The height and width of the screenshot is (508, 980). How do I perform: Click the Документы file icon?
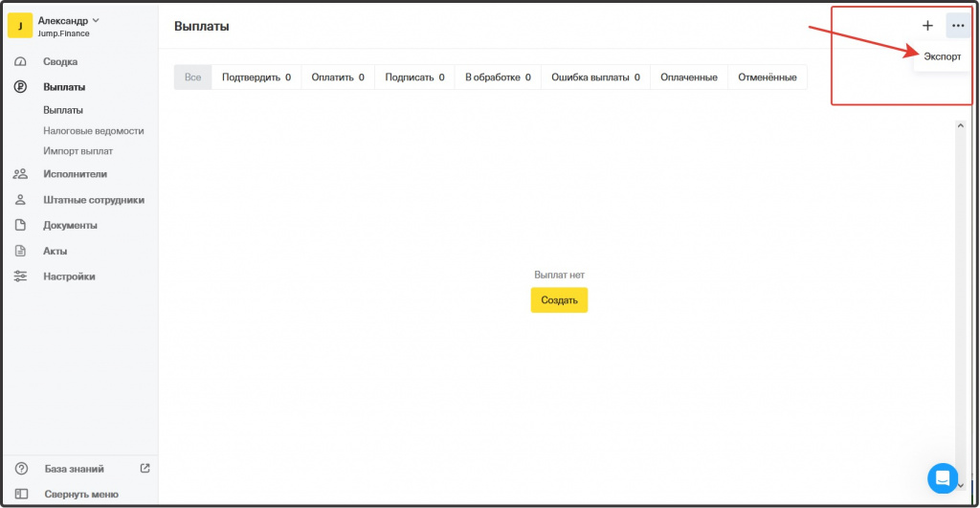(20, 226)
